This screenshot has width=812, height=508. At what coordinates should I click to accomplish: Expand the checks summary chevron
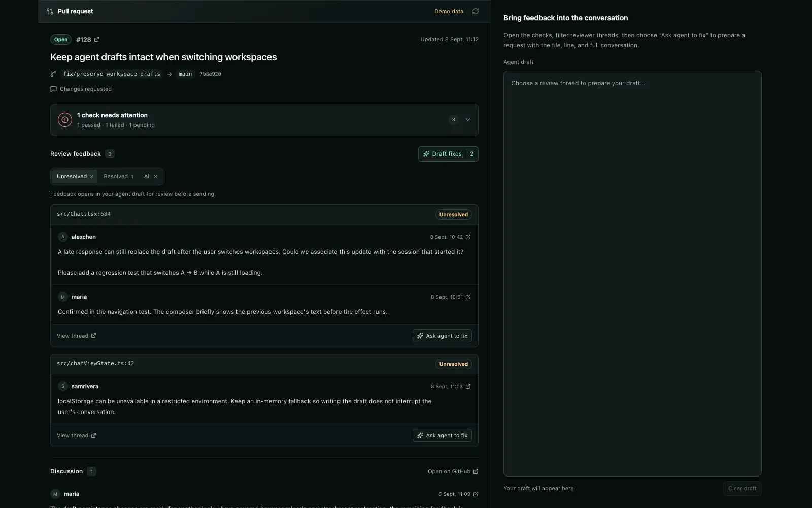tap(468, 120)
